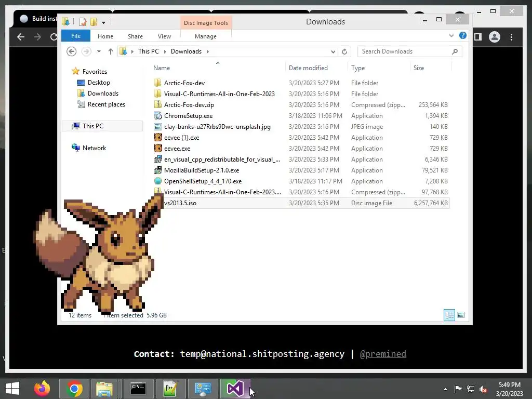The image size is (532, 399).
Task: Open the Share ribbon tab
Action: click(135, 36)
